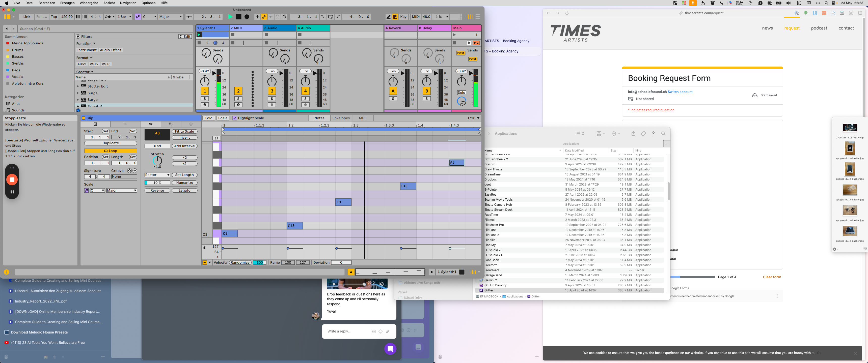Viewport: 868px width, 363px height.
Task: Click the browser search field Suchen
Action: point(105,29)
